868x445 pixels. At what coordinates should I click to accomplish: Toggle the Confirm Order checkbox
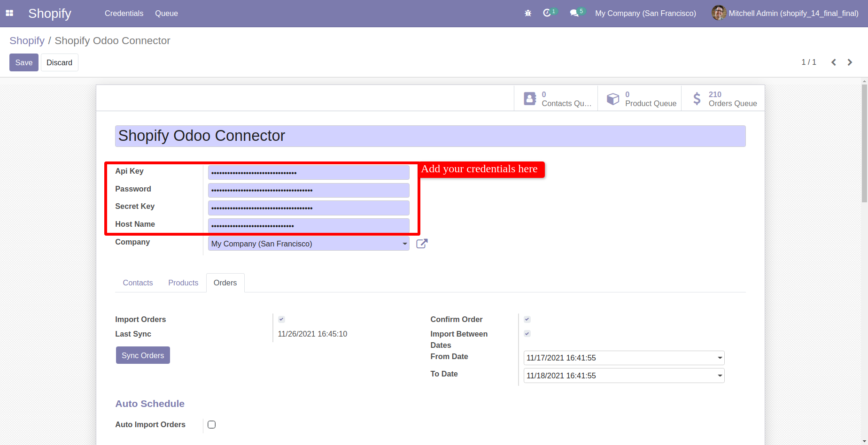527,319
